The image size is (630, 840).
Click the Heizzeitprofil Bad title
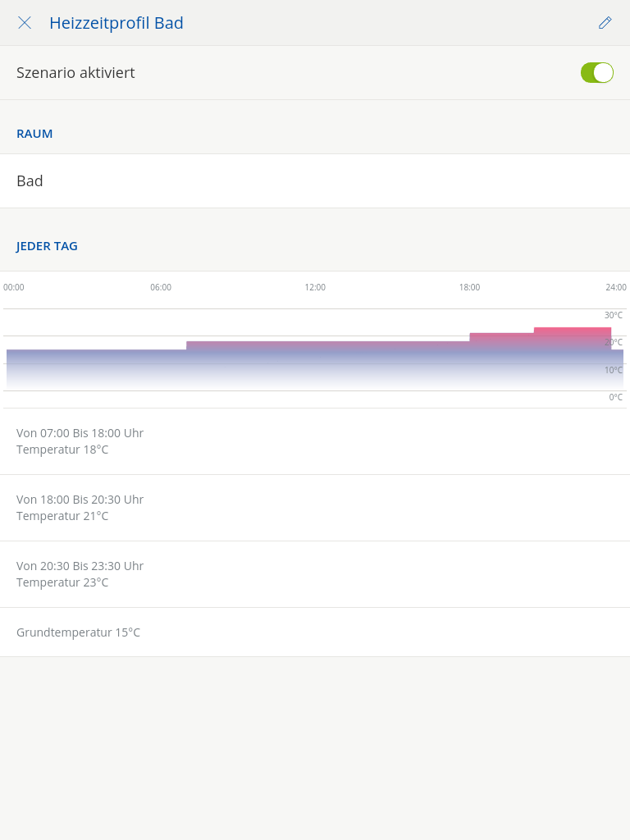tap(116, 22)
